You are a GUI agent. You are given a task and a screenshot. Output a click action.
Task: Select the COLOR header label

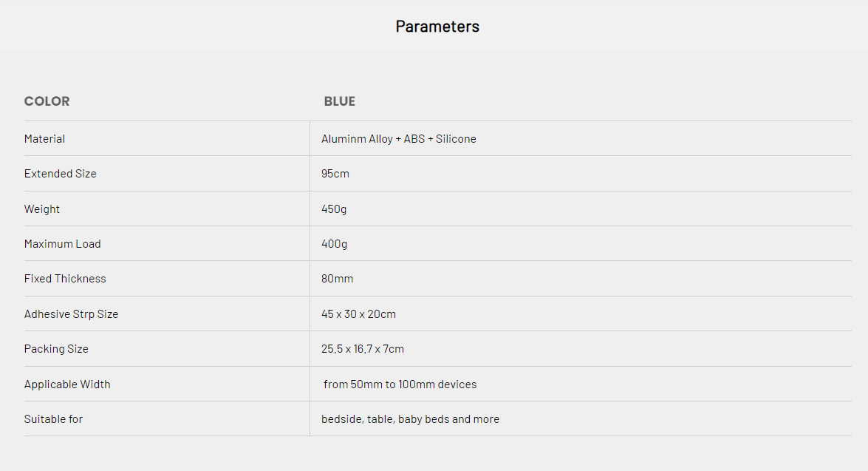47,101
